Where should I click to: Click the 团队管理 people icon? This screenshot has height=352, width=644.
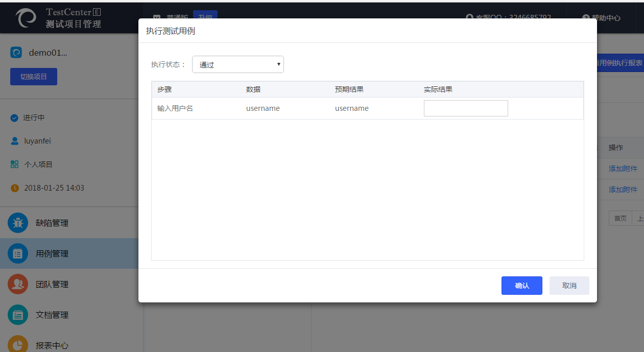pyautogui.click(x=18, y=284)
